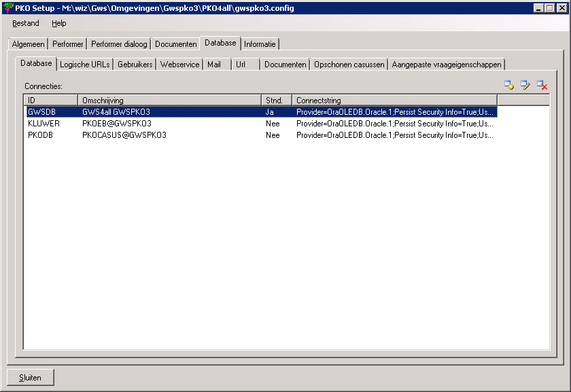Click the connectstring of the KLUWER row
571x392 pixels.
point(395,124)
